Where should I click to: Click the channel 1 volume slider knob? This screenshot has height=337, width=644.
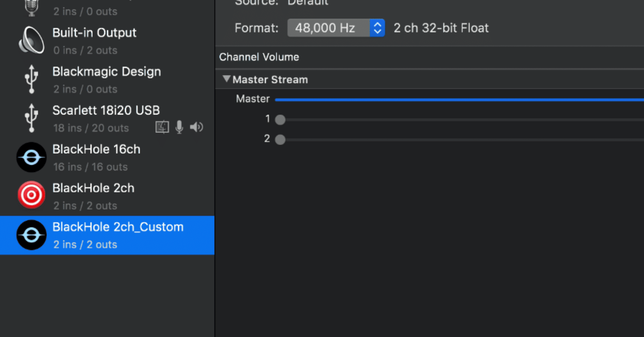(x=280, y=120)
